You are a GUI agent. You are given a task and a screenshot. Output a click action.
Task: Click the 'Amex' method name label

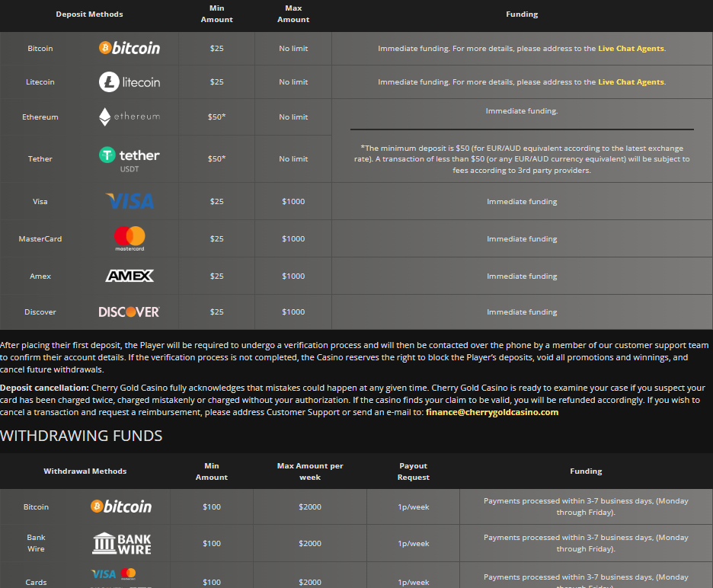click(x=40, y=276)
